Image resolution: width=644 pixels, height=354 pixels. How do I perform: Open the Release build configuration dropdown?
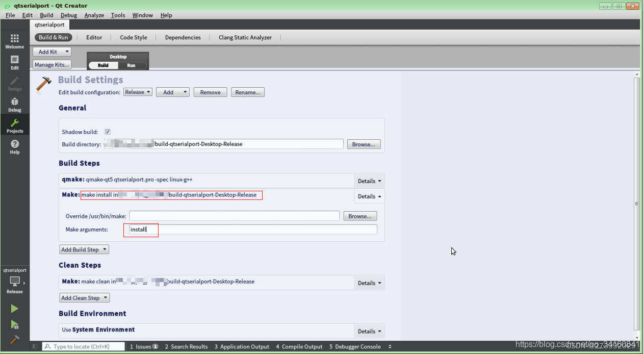pyautogui.click(x=138, y=92)
